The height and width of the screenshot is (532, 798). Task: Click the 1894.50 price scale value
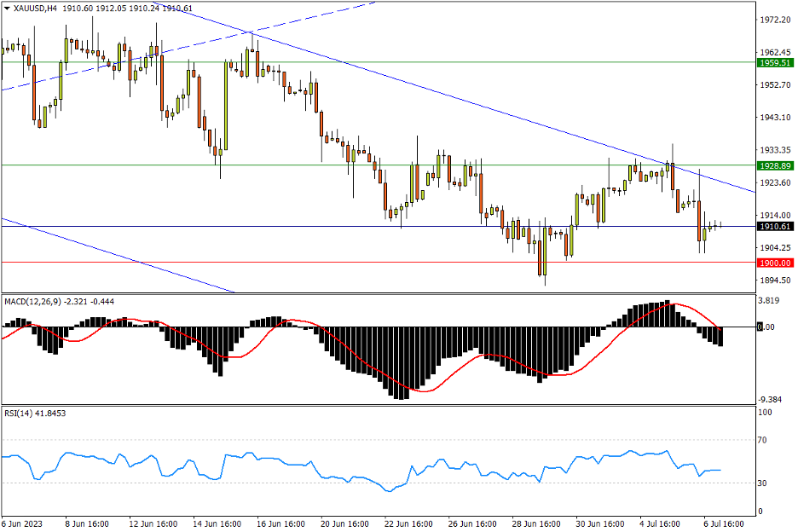(774, 280)
